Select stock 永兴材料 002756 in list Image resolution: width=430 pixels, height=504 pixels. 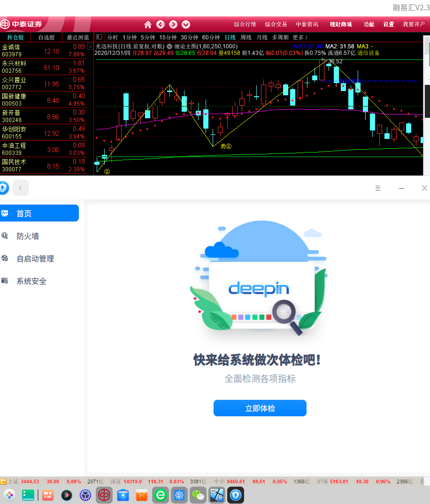[x=43, y=67]
